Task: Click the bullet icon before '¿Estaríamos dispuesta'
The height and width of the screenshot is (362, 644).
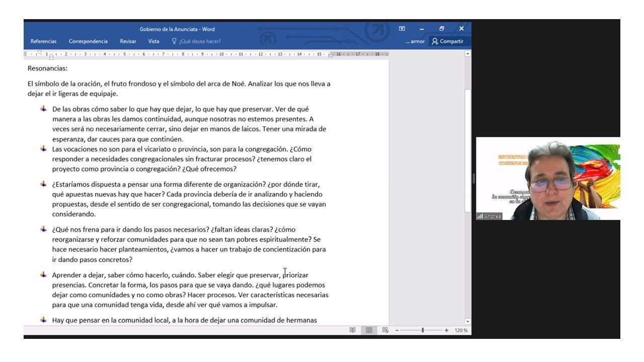Action: 44,184
